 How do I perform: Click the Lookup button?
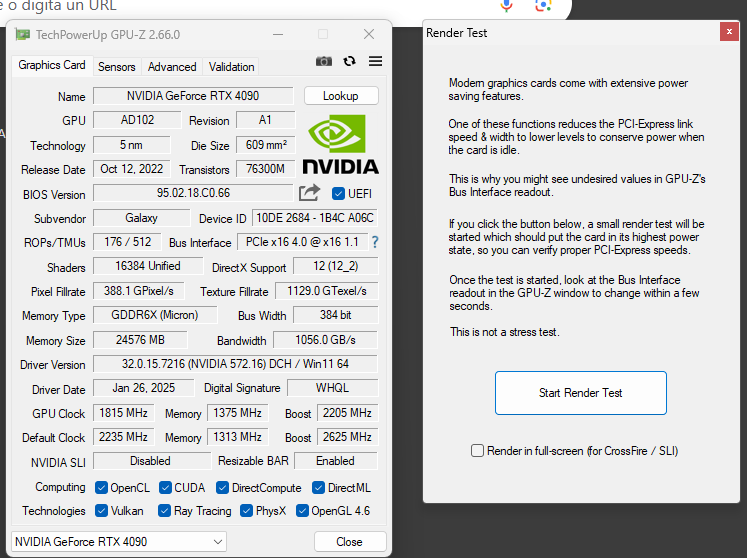[x=341, y=96]
